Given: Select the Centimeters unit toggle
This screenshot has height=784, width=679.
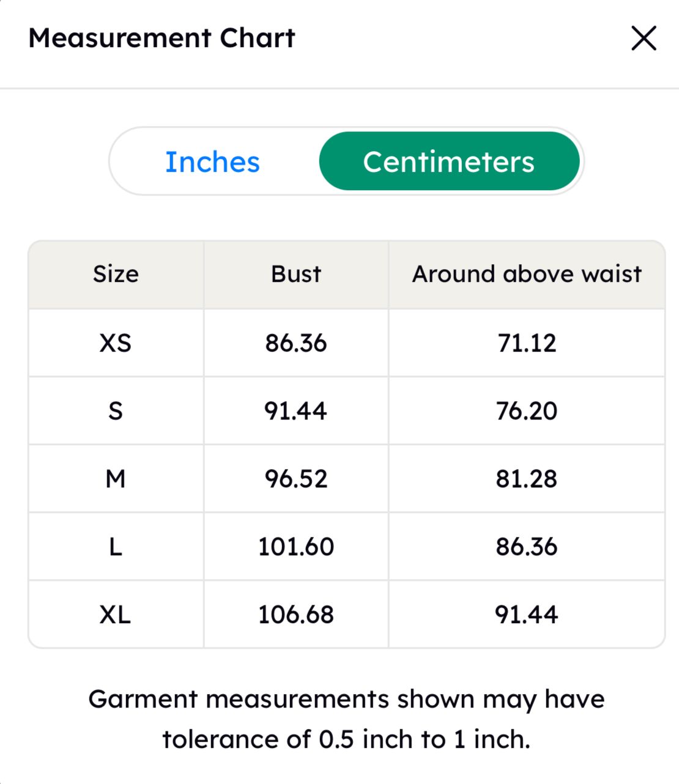Looking at the screenshot, I should click(x=449, y=161).
